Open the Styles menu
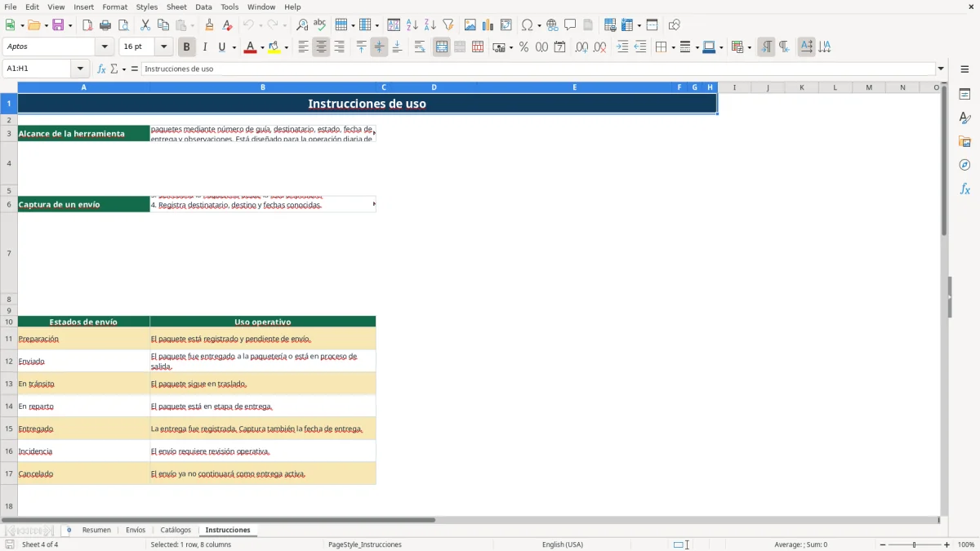Viewport: 980px width, 551px height. pos(147,7)
